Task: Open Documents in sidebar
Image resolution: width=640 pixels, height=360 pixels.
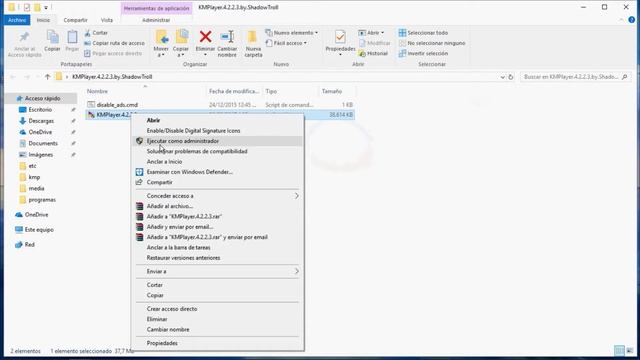Action: coord(43,143)
